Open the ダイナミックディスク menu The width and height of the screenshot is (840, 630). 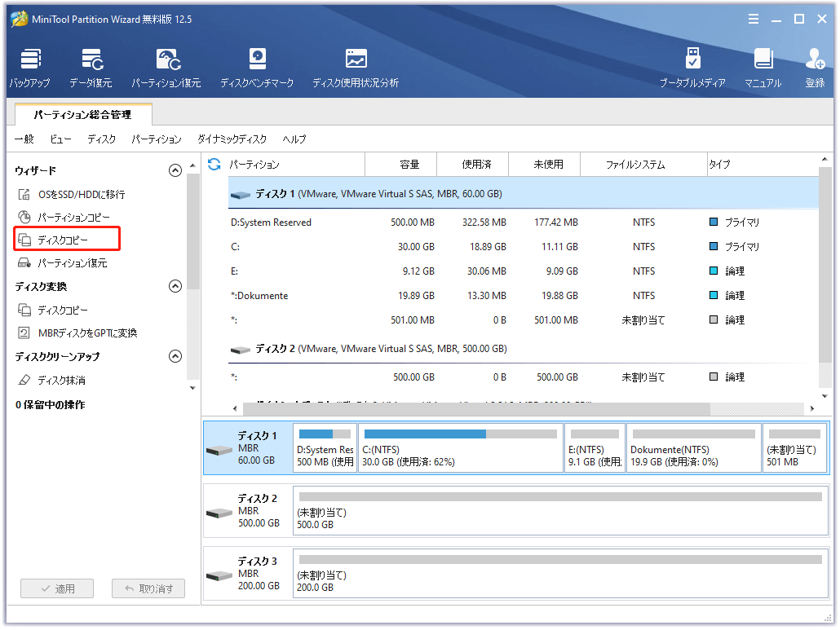[x=232, y=139]
